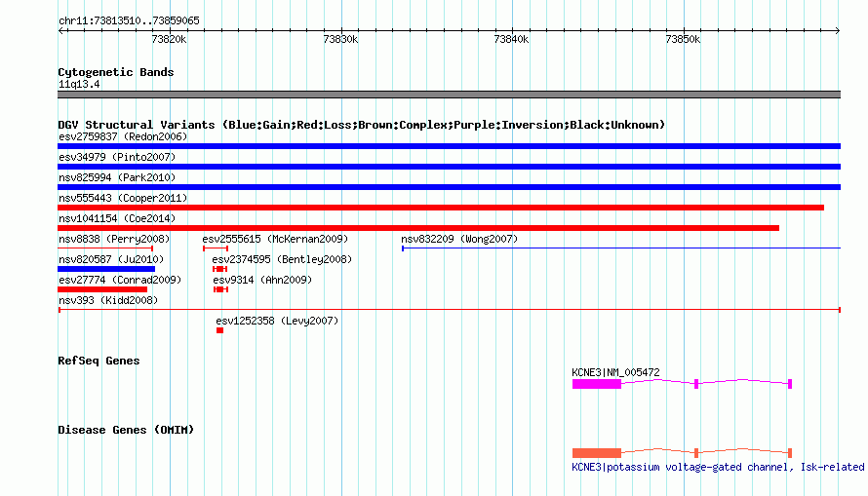This screenshot has width=868, height=496.
Task: Click the esv9314 (Ahn2009) small red glyph
Action: [220, 289]
